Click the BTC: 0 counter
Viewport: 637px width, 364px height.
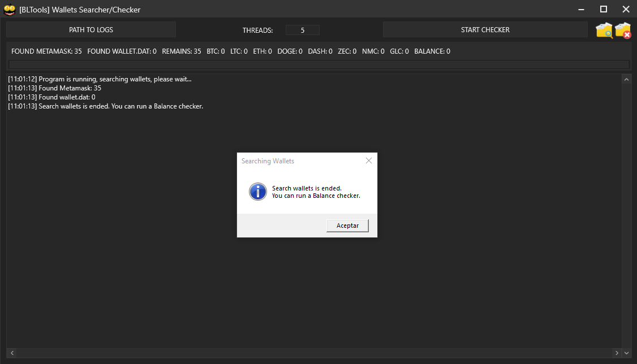click(x=216, y=51)
